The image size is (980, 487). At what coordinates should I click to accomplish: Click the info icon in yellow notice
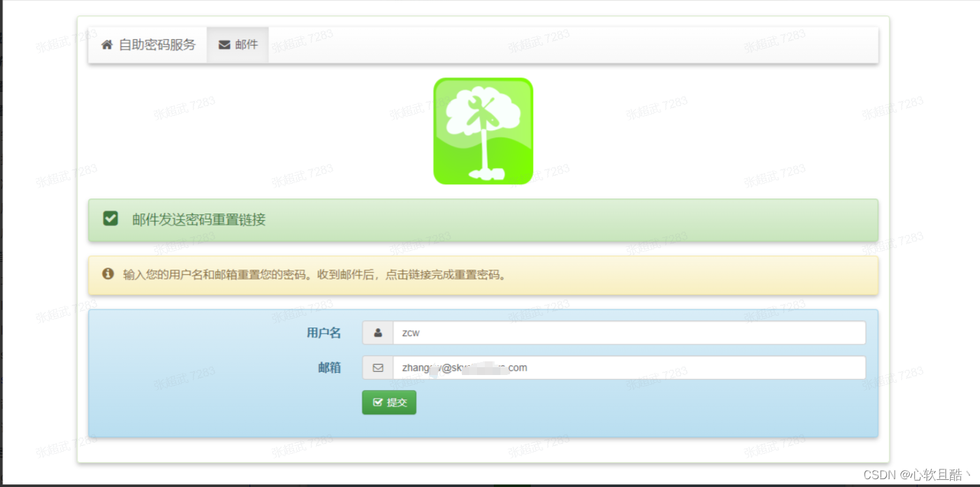[108, 274]
